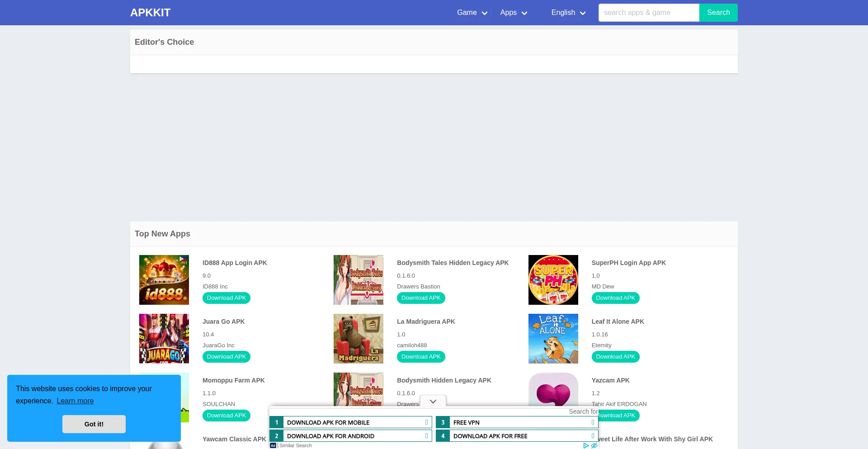Click the SOULCHAN developer name
This screenshot has width=868, height=449.
[x=219, y=404]
